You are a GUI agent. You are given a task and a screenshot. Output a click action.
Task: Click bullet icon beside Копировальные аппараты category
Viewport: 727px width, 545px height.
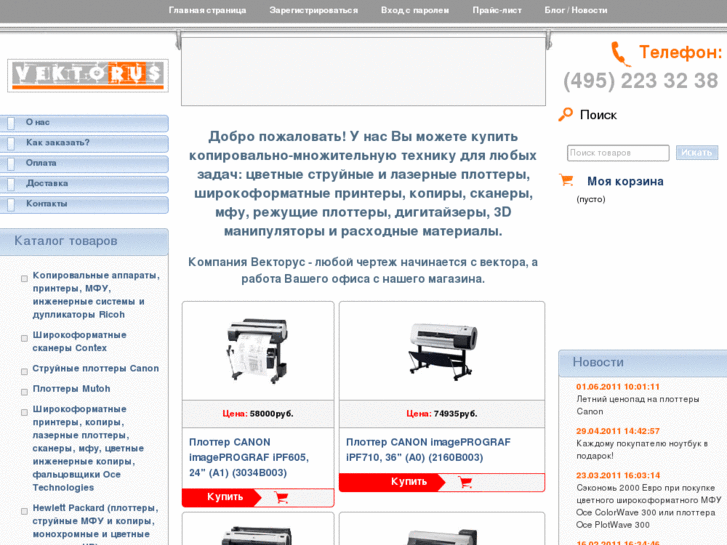pos(24,279)
